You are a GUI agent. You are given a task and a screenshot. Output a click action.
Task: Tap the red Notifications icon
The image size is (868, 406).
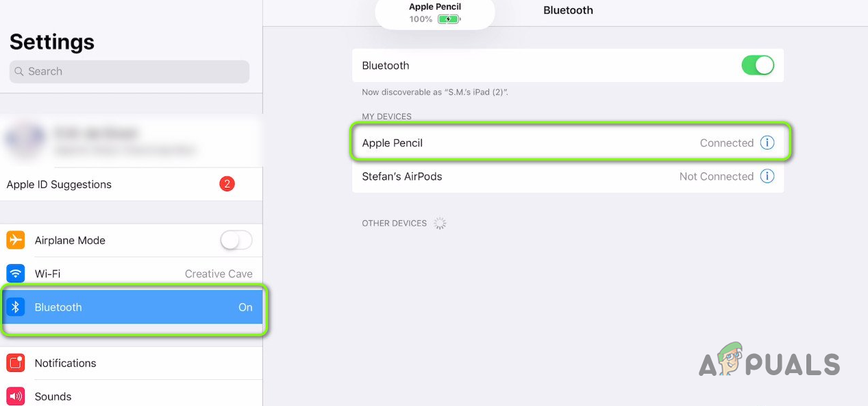tap(15, 363)
